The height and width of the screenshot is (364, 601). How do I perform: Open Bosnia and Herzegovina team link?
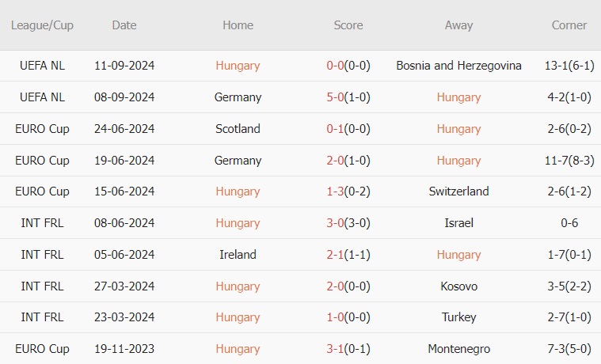coord(458,66)
